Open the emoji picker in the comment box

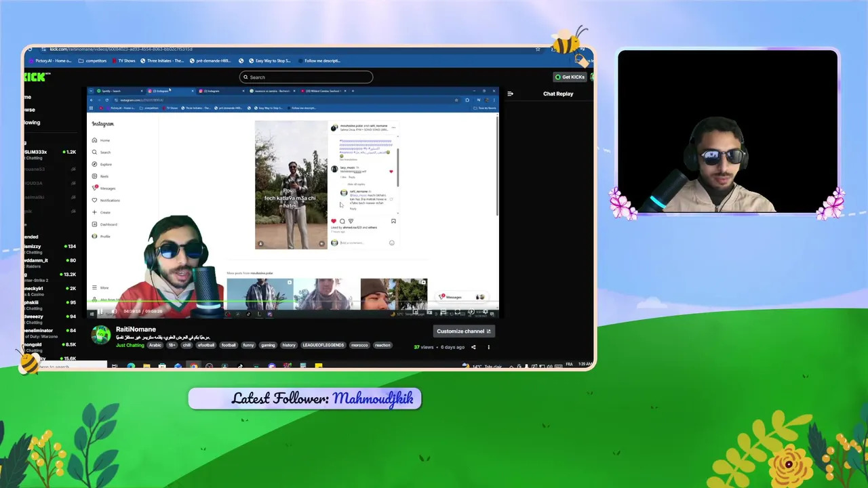(392, 243)
